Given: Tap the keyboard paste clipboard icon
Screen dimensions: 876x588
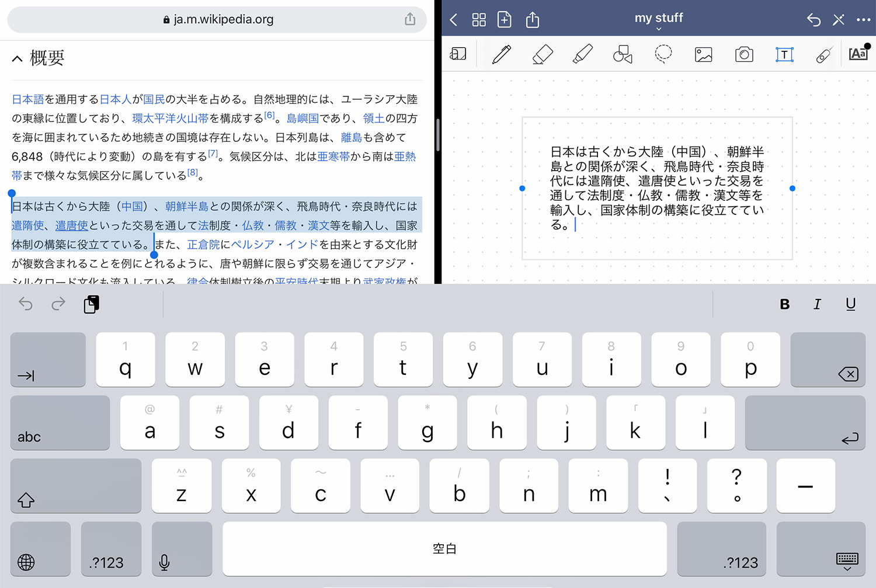Looking at the screenshot, I should (91, 304).
